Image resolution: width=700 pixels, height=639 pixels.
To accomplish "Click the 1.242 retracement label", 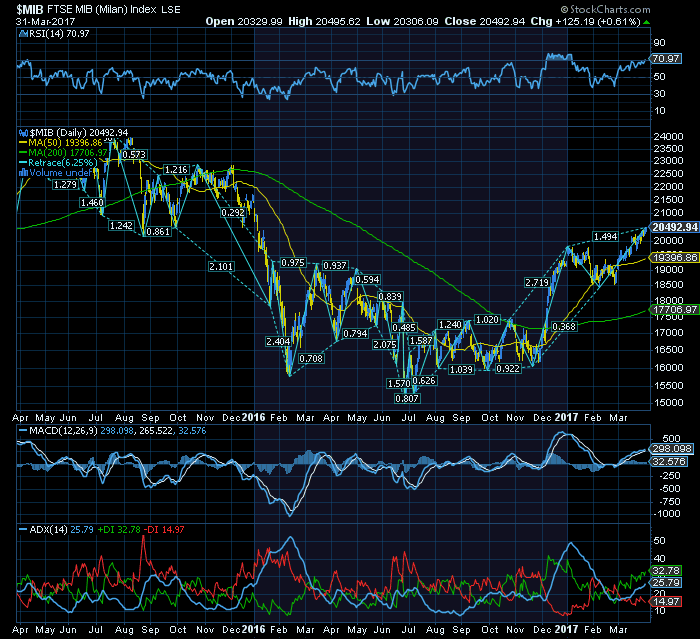I will click(x=121, y=226).
